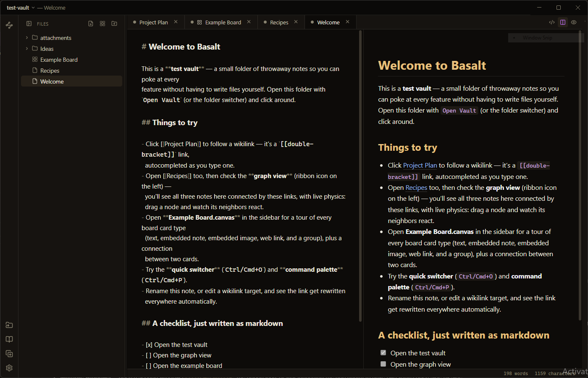Click the note icon beside Welcome file
The image size is (588, 378).
click(x=35, y=81)
